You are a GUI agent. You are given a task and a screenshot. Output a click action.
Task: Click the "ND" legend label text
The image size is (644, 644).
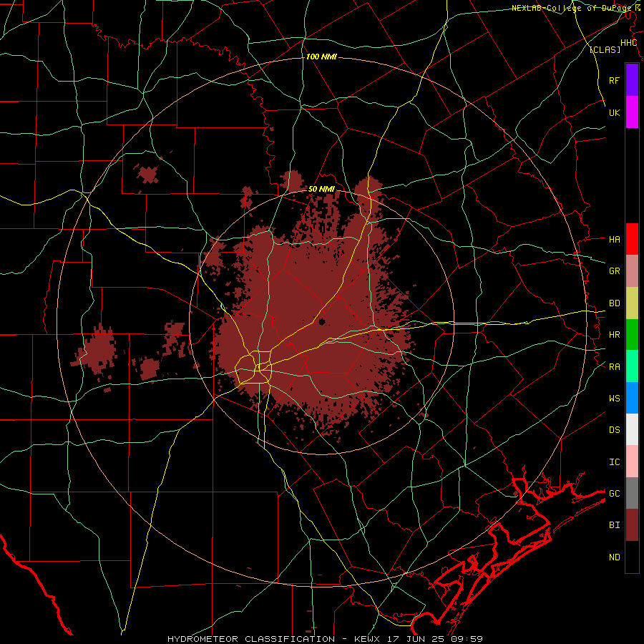[x=614, y=557]
